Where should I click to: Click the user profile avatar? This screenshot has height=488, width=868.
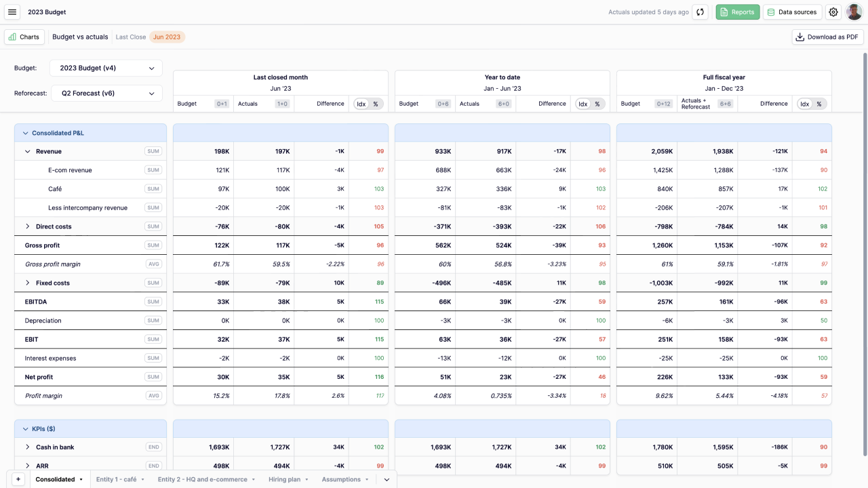pos(854,12)
